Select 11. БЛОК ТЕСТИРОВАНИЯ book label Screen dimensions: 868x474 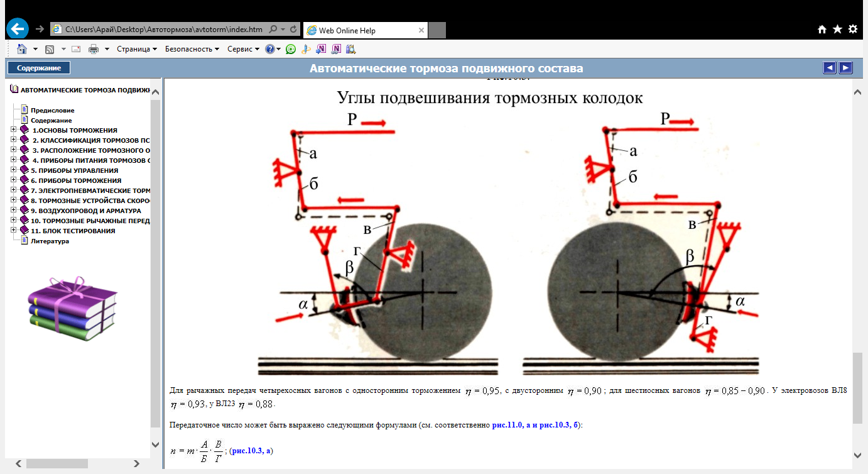tap(73, 231)
